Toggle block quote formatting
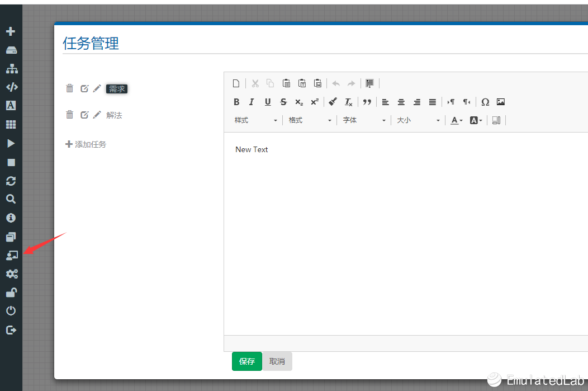Screen dimensions: 588x391 click(367, 102)
